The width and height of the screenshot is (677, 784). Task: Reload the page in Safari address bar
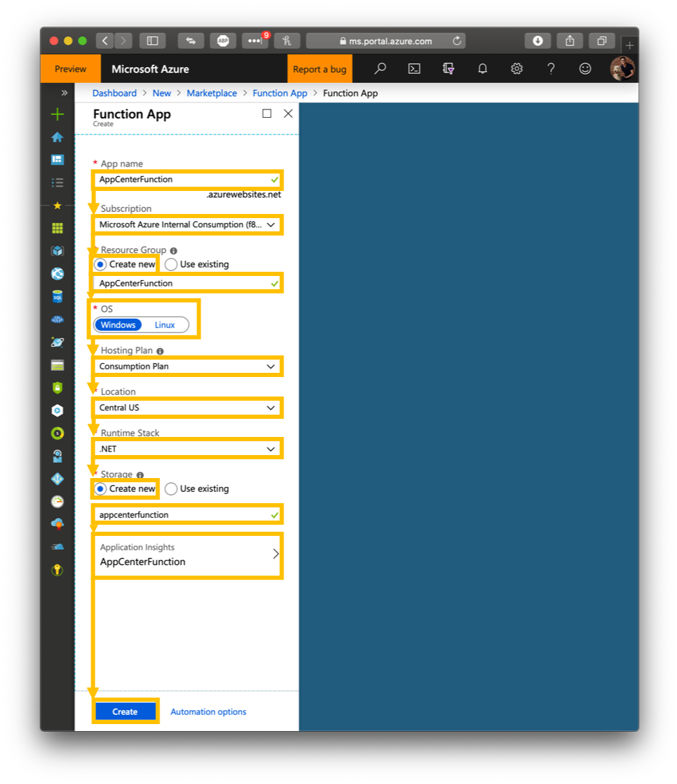click(x=457, y=41)
